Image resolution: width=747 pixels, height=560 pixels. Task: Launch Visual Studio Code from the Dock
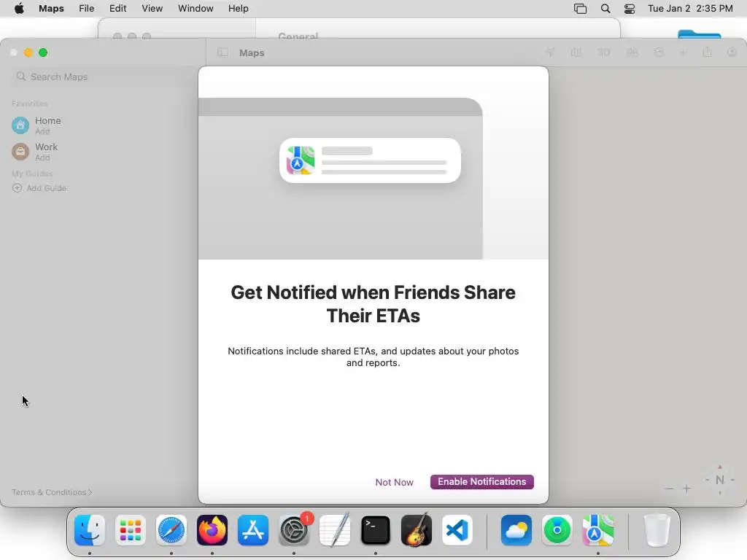point(457,530)
